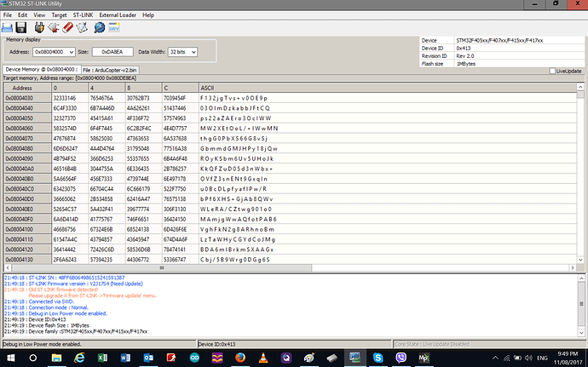Click the Save file floppy icon

pyautogui.click(x=21, y=28)
